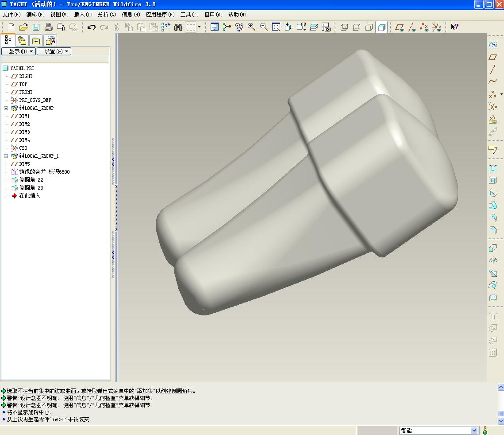Screen dimensions: 504x435
Task: Click the context-sensitive help icon
Action: 454,27
